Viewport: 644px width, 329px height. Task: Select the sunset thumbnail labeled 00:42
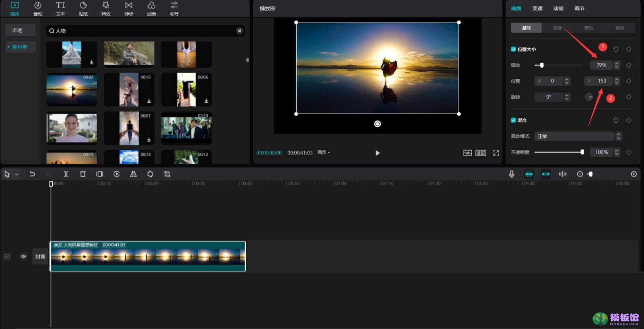click(x=72, y=89)
